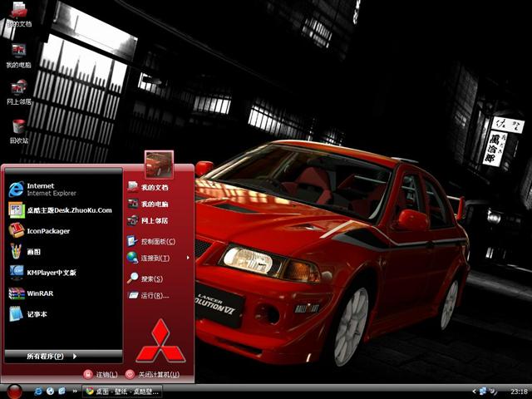This screenshot has width=532, height=399.
Task: Expand 所有程序(P) all programs list
Action: click(x=52, y=356)
